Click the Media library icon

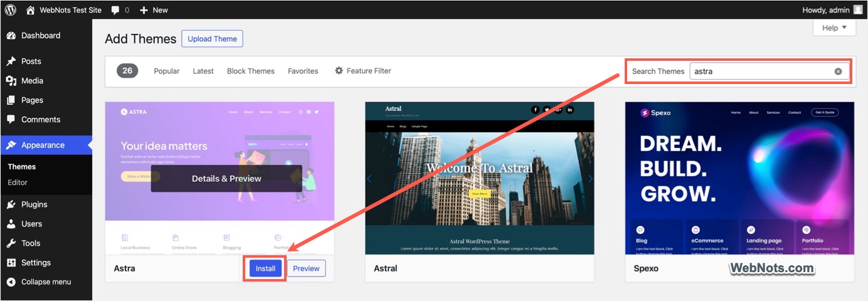[11, 81]
